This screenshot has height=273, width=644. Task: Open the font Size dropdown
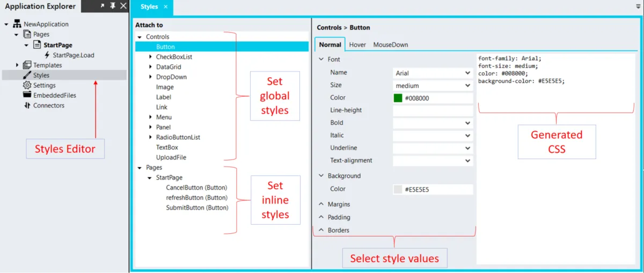coord(433,85)
